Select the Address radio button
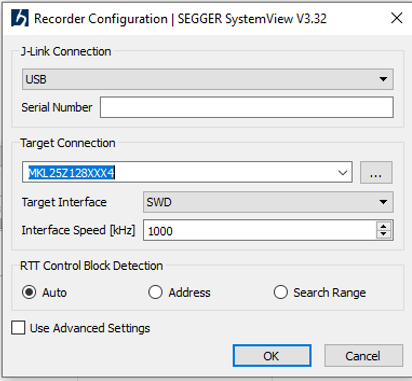 (x=155, y=292)
